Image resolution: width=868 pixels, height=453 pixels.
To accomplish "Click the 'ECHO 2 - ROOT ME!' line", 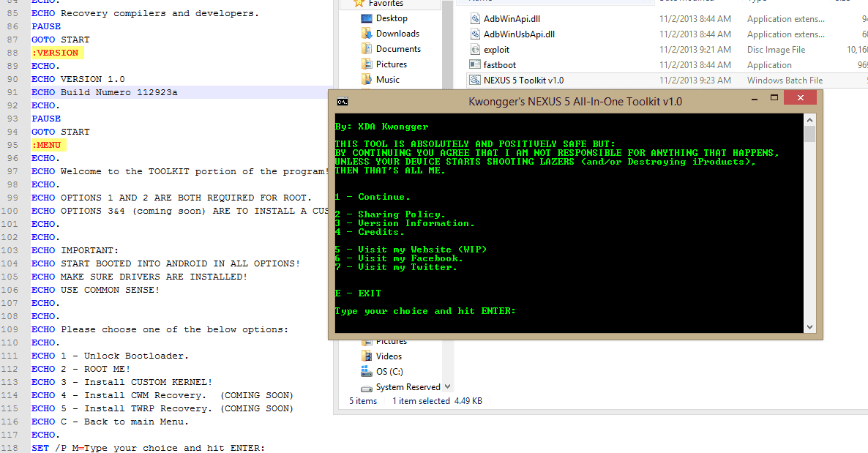I will (81, 369).
